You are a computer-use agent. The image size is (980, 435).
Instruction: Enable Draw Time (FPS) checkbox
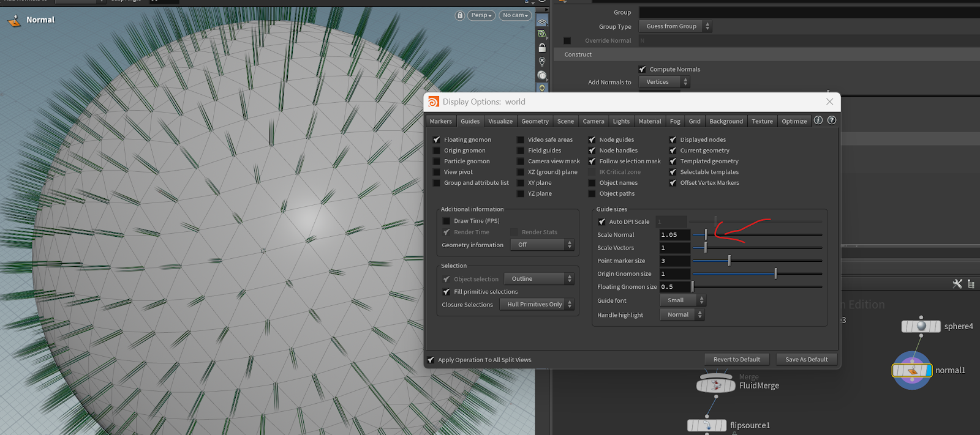[447, 221]
